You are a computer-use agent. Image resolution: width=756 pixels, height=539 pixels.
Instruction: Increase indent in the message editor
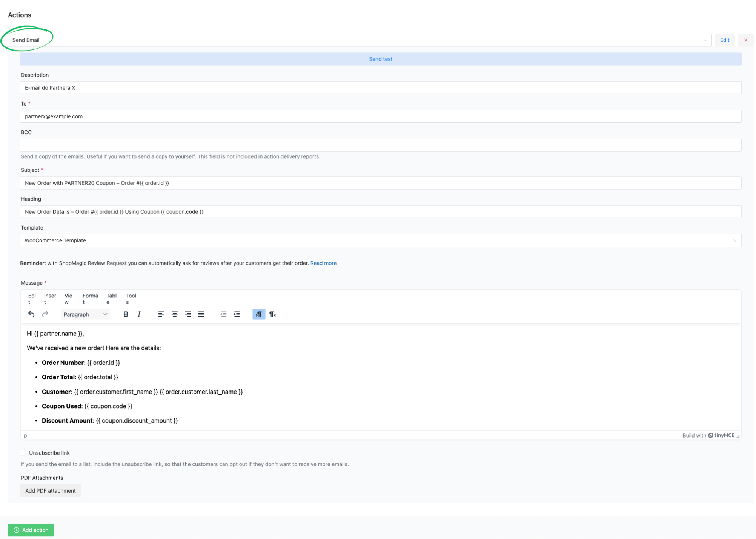(237, 314)
